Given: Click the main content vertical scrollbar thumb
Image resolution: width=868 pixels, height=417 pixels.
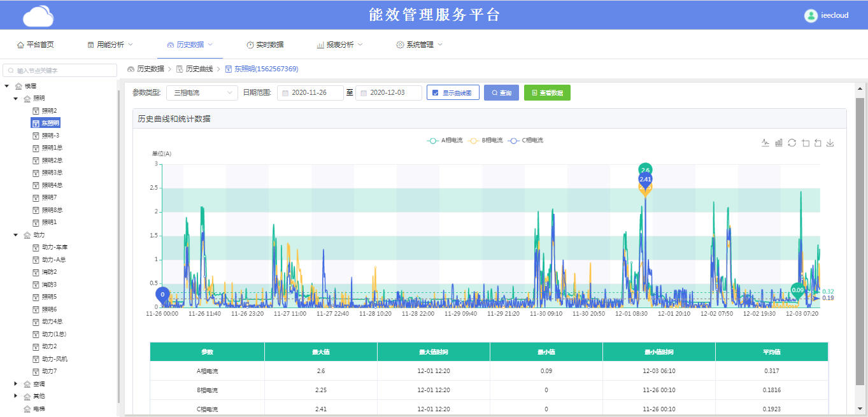Looking at the screenshot, I should click(x=860, y=242).
